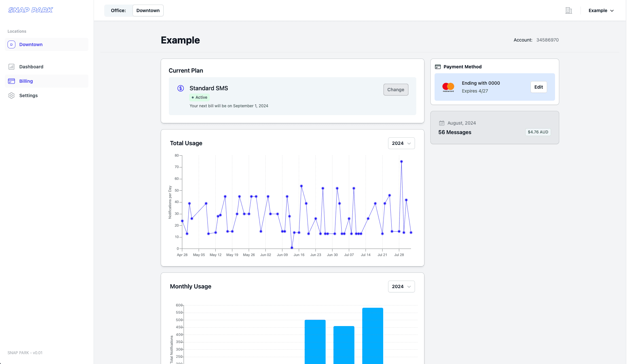Click the Downtown location D badge icon
This screenshot has height=364, width=627.
coord(11,44)
